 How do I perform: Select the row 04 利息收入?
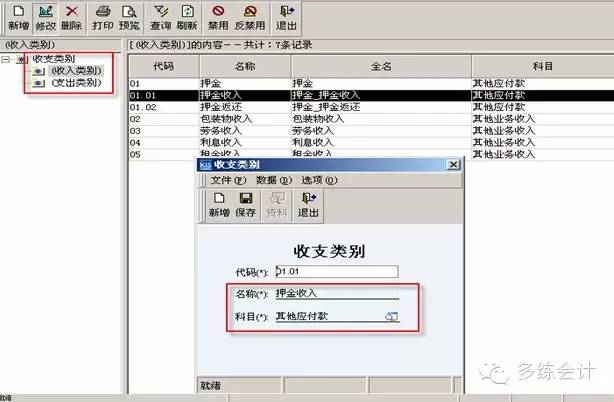(x=371, y=142)
